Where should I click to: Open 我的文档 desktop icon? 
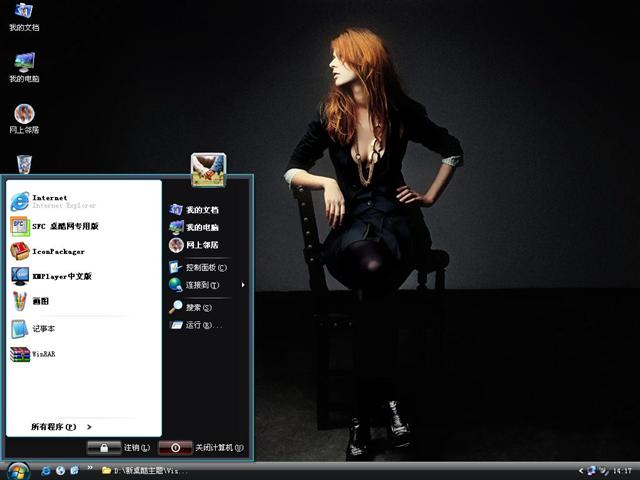point(24,16)
